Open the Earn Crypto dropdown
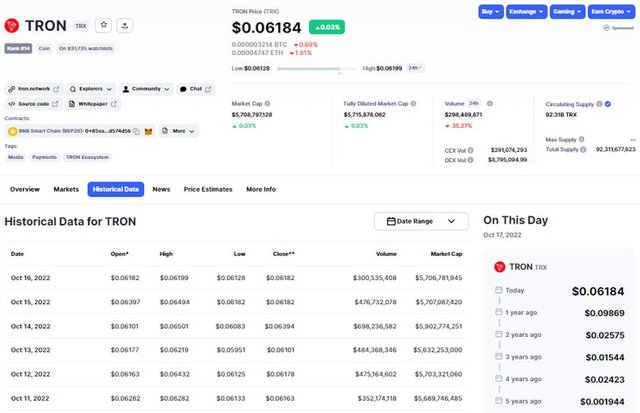Image resolution: width=640 pixels, height=413 pixels. 611,11
